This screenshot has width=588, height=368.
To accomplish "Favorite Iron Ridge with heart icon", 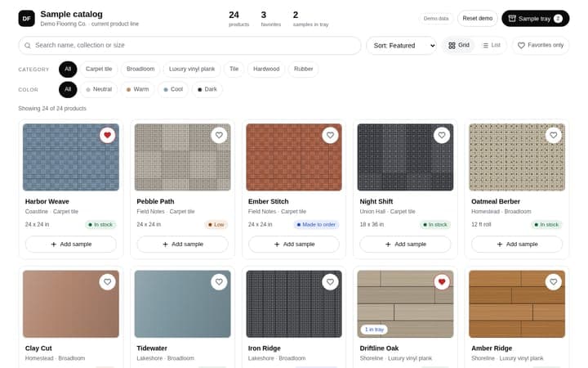I will pyautogui.click(x=330, y=282).
